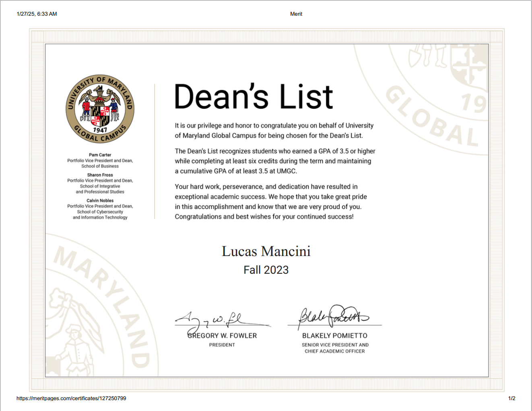Click the name 'Sharon Fross'

(100, 175)
